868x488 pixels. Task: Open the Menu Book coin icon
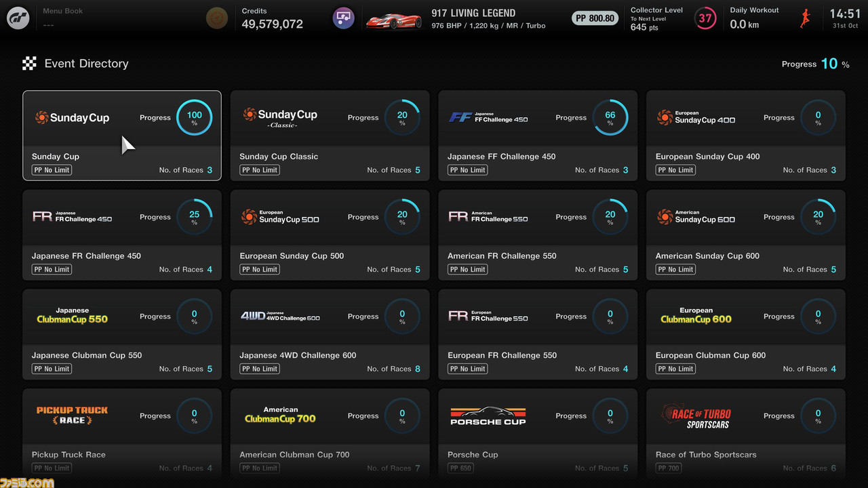pyautogui.click(x=216, y=18)
